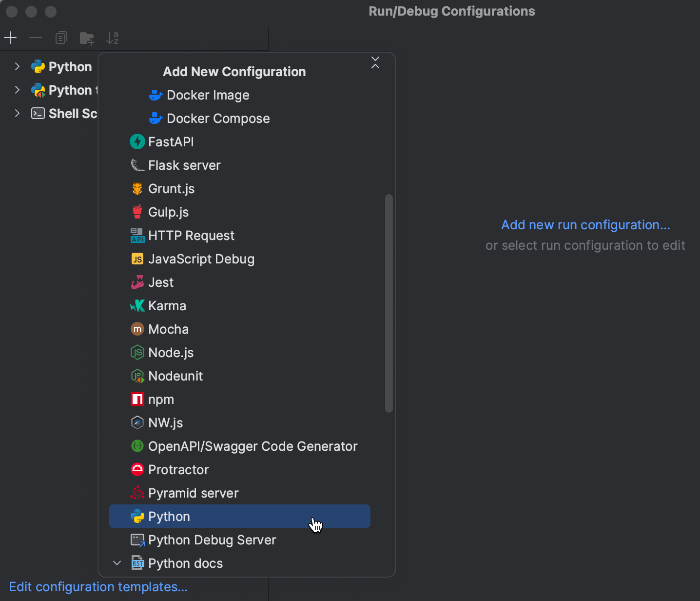Select Pyramid server from the list
Viewport: 700px width, 601px height.
[194, 493]
